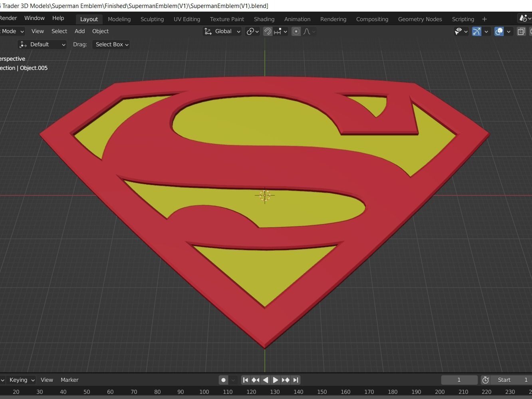532x399 pixels.
Task: Switch to the Scripting workspace tab
Action: coord(463,19)
